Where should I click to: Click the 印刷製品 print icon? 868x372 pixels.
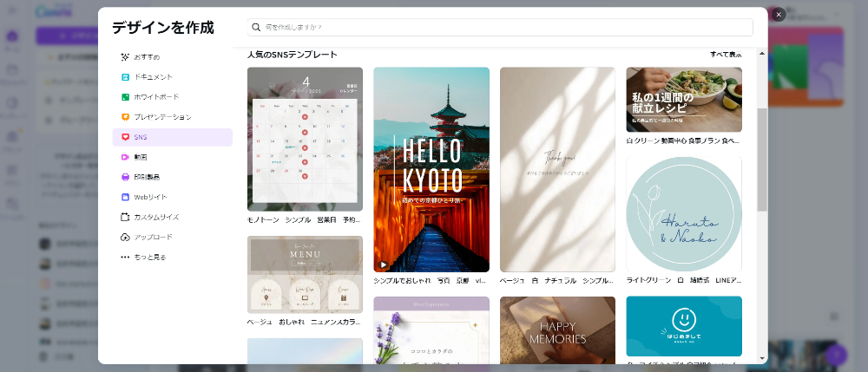tap(125, 177)
